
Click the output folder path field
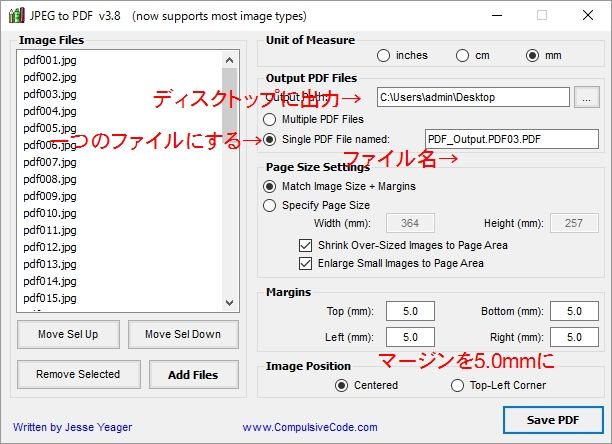click(472, 97)
